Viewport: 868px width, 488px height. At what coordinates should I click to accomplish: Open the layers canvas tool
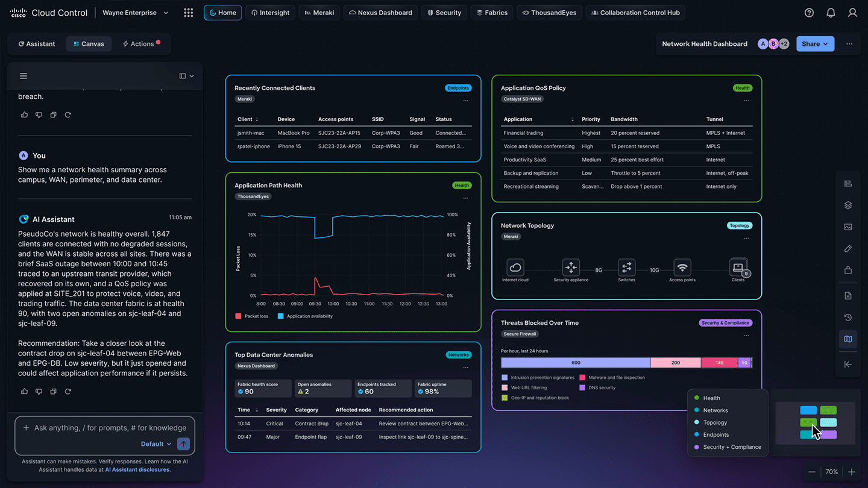(848, 205)
